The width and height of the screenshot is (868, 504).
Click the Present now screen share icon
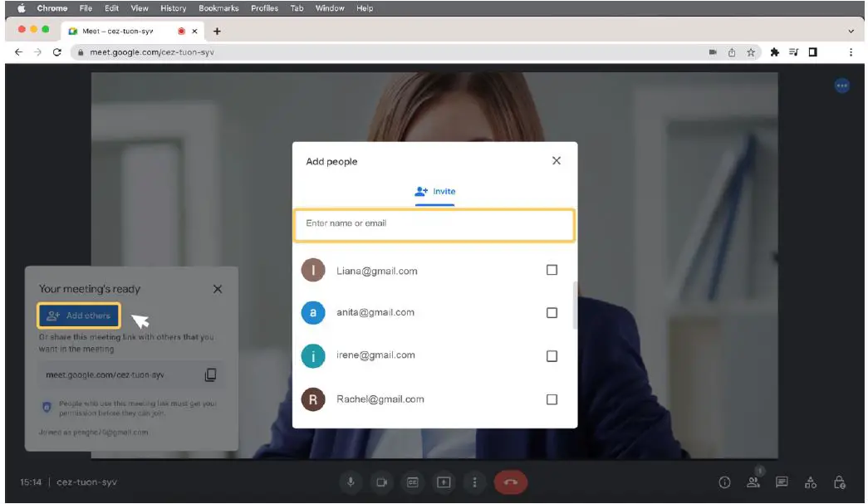coord(444,482)
